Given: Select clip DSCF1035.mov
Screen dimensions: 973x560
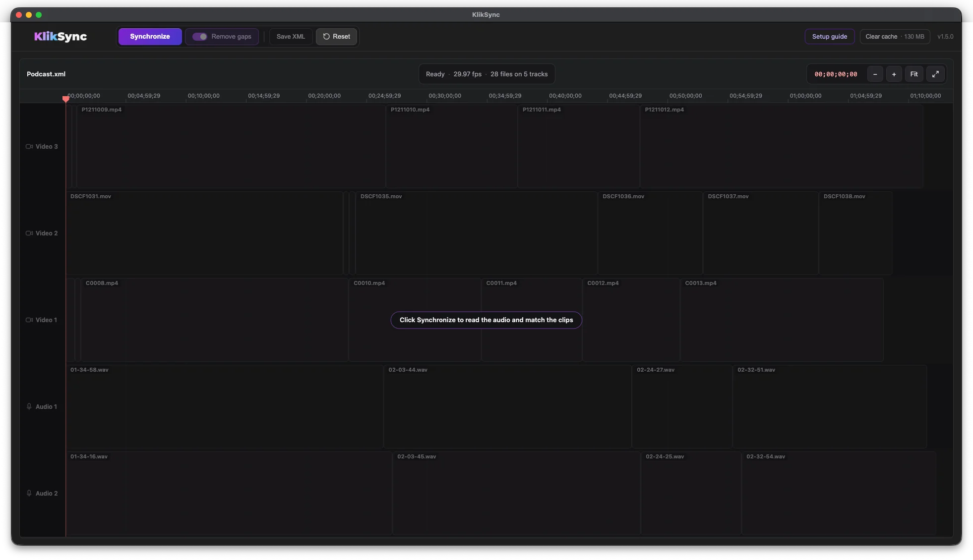Looking at the screenshot, I should 477,233.
